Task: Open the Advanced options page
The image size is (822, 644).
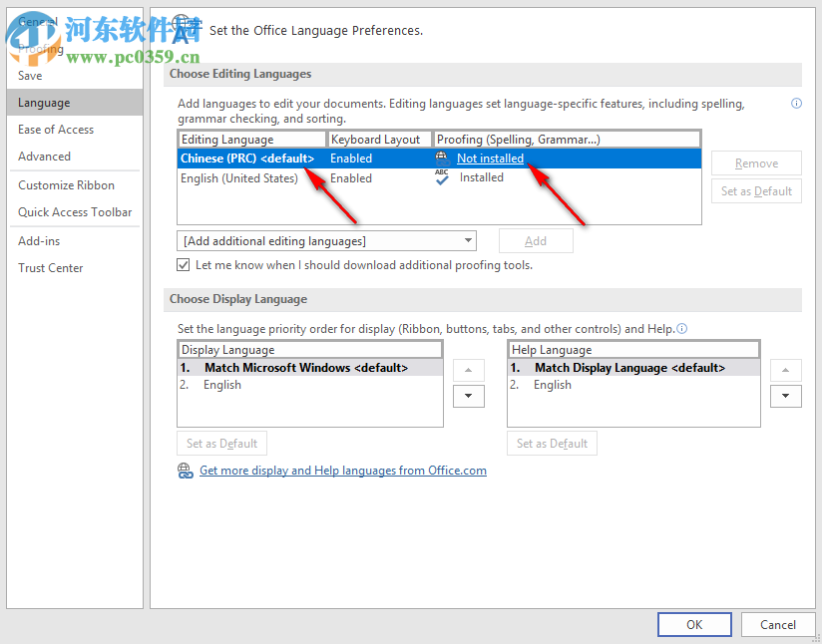Action: click(x=44, y=157)
